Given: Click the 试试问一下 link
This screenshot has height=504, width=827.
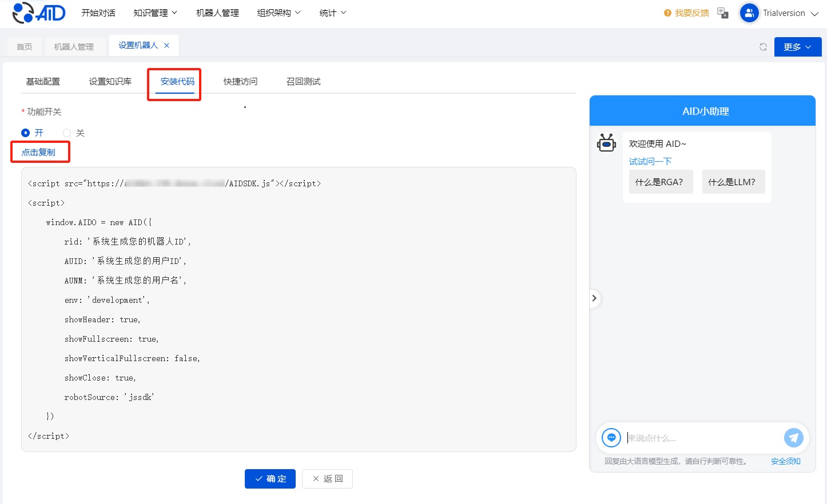Looking at the screenshot, I should click(650, 162).
